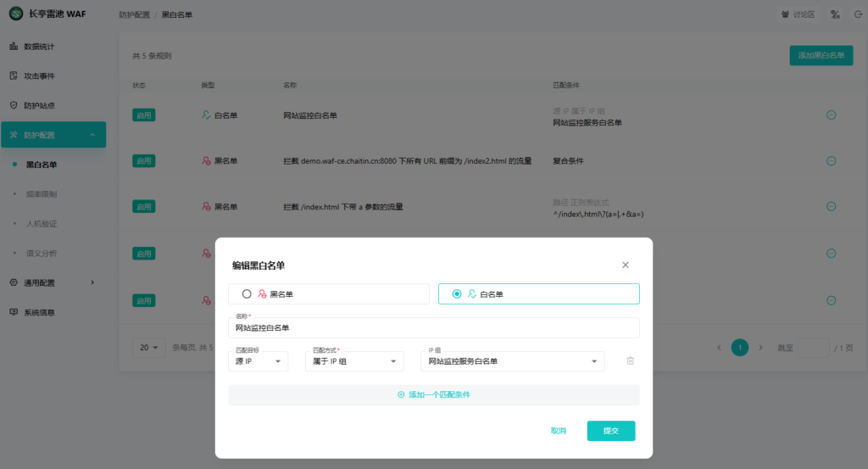
Task: Toggle 启用 status of the /index.html a参数 rule
Action: click(144, 207)
